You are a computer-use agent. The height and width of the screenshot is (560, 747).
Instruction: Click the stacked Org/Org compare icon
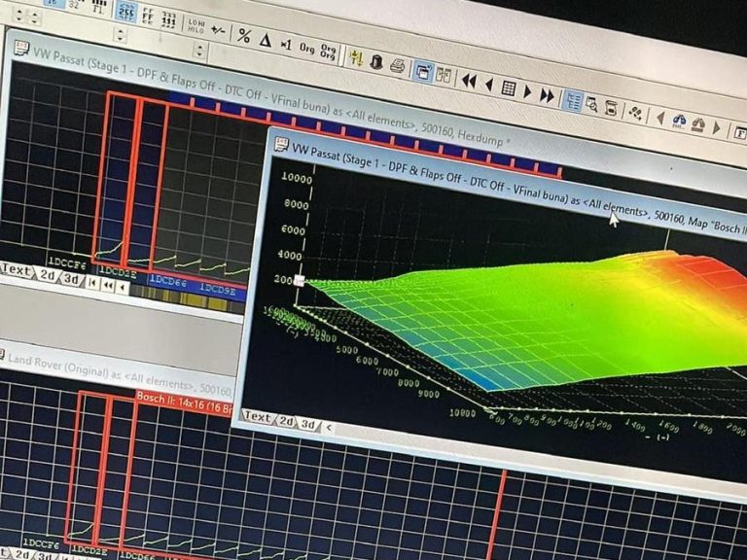pos(328,52)
